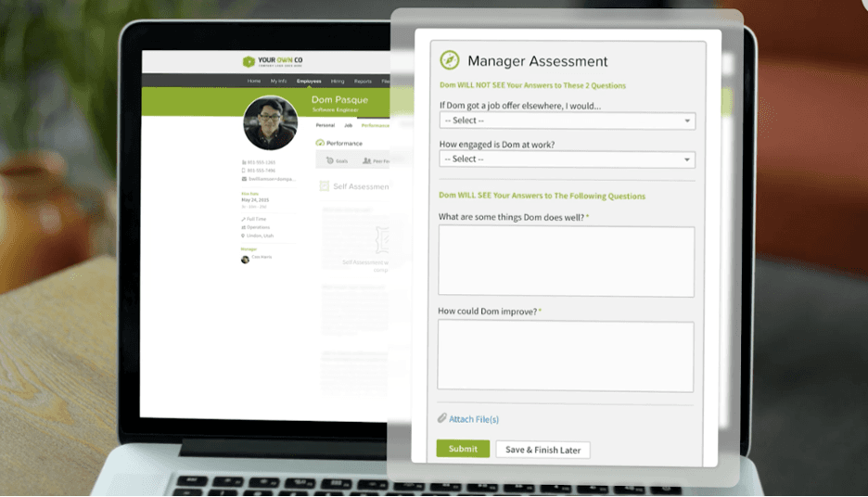Viewport: 868px width, 497px height.
Task: Open the 'How engaged is Dom' dropdown
Action: tap(567, 159)
